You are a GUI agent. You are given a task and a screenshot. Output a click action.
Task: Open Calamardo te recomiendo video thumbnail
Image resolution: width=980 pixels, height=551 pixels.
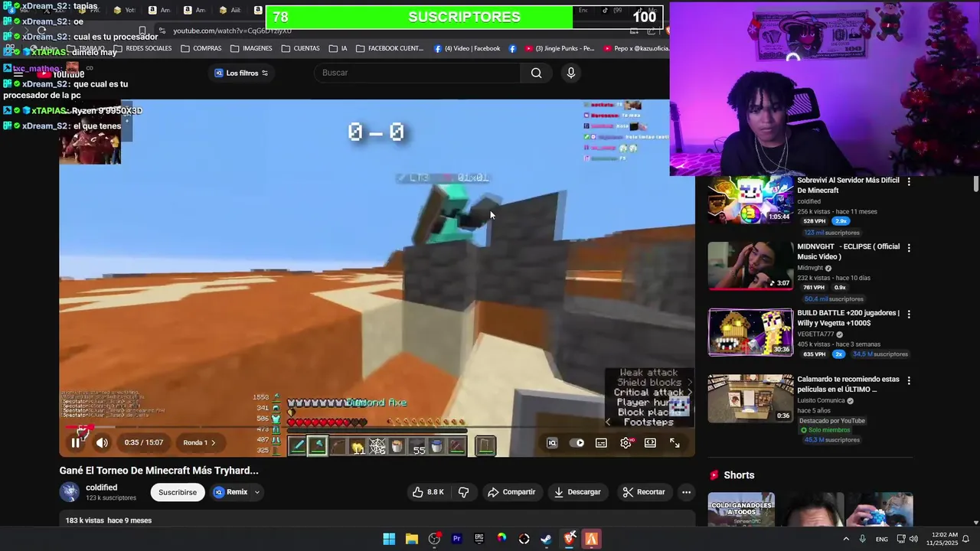pyautogui.click(x=750, y=399)
